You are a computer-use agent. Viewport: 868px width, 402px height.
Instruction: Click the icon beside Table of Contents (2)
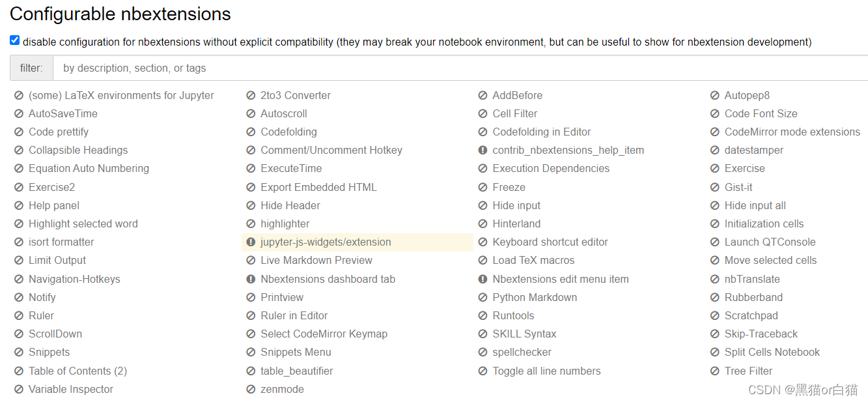(19, 371)
